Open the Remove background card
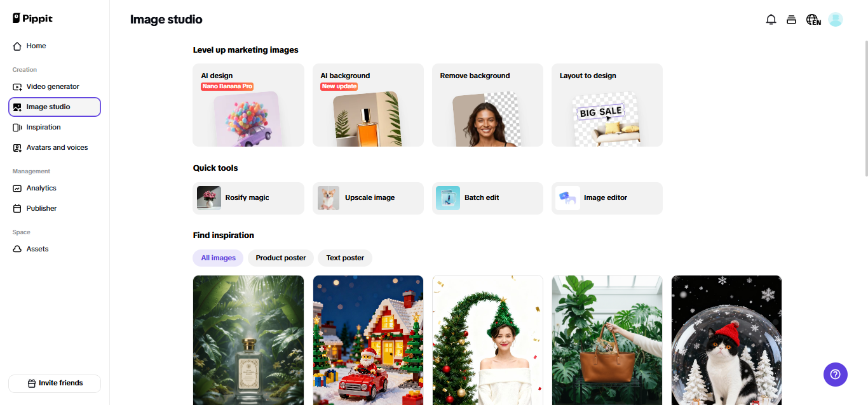The height and width of the screenshot is (405, 868). (487, 105)
